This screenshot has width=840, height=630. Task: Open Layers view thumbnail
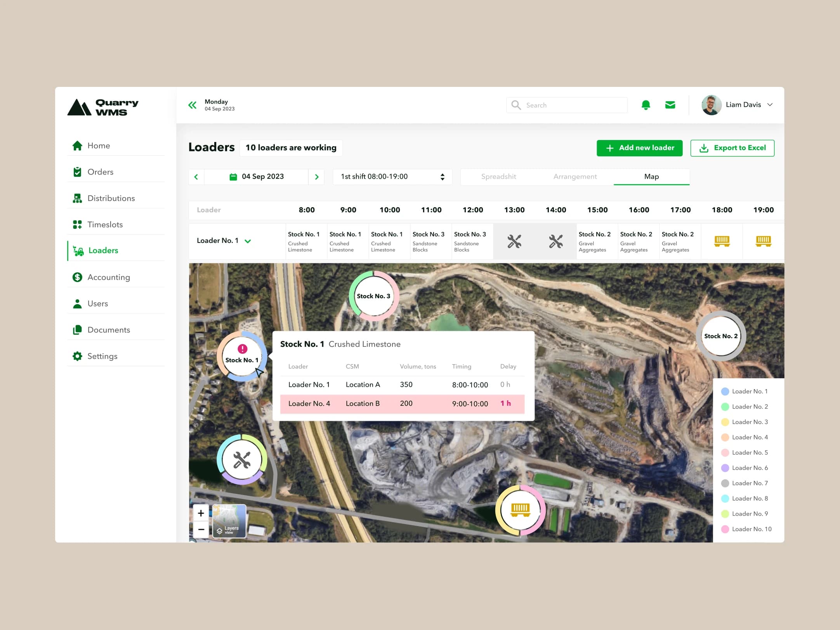pyautogui.click(x=229, y=521)
